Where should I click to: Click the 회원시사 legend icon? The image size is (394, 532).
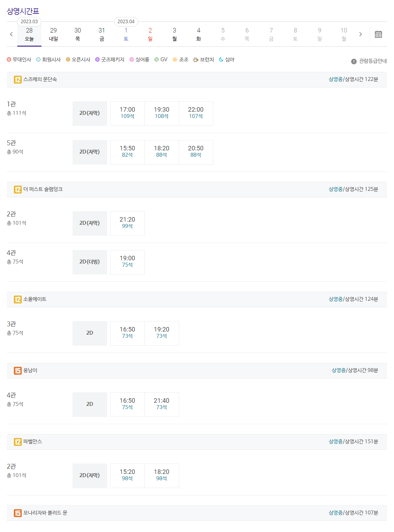pyautogui.click(x=38, y=59)
